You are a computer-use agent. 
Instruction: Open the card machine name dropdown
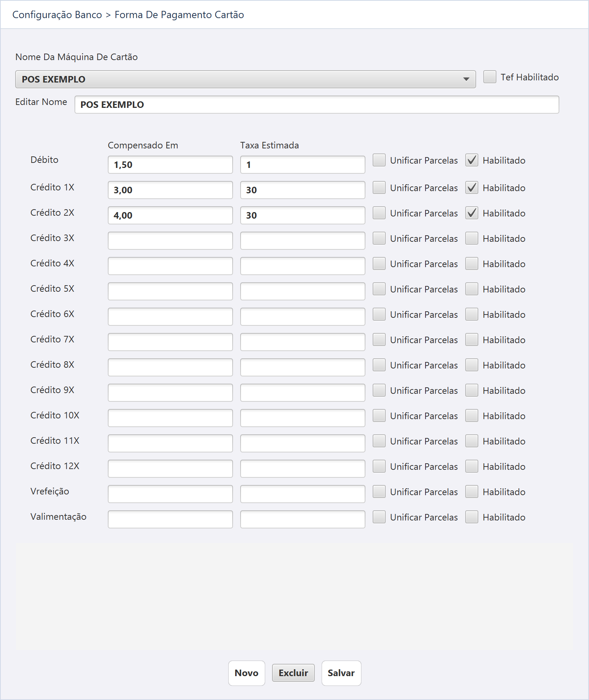coord(245,79)
